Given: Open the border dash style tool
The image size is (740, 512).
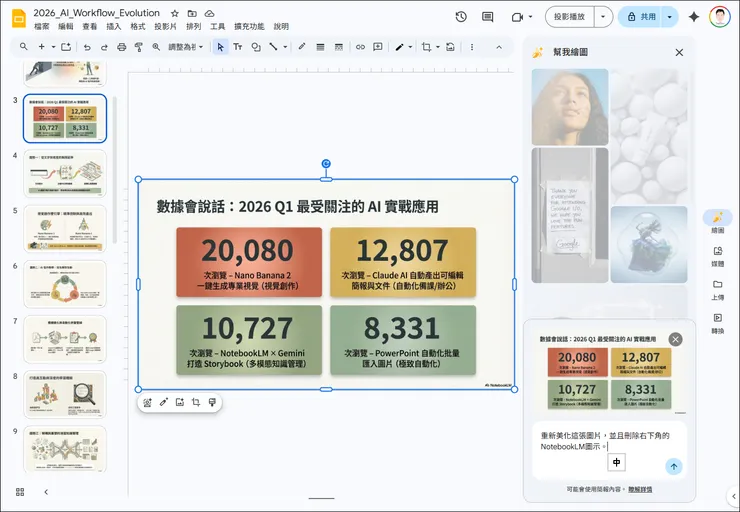Looking at the screenshot, I should (338, 47).
